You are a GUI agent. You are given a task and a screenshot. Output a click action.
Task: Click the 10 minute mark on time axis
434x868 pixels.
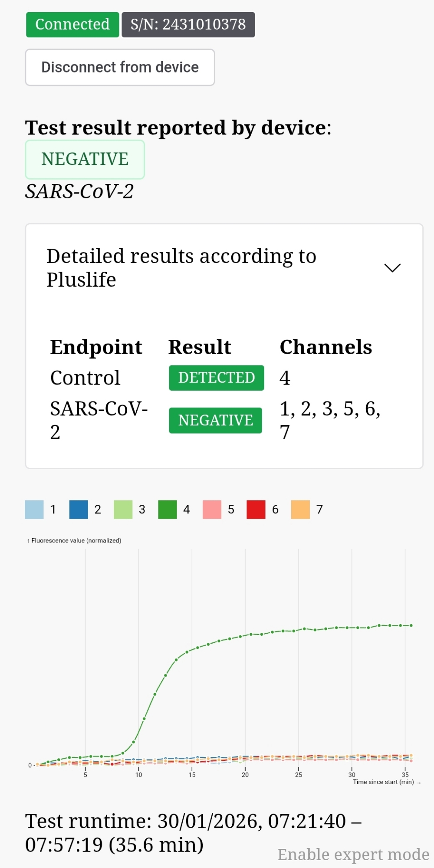click(139, 775)
